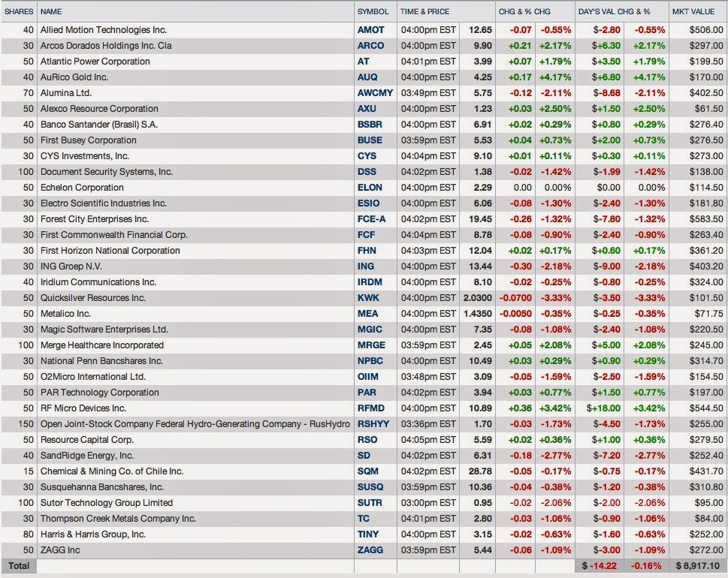
Task: Open the BUSE ticker symbol link
Action: click(370, 140)
